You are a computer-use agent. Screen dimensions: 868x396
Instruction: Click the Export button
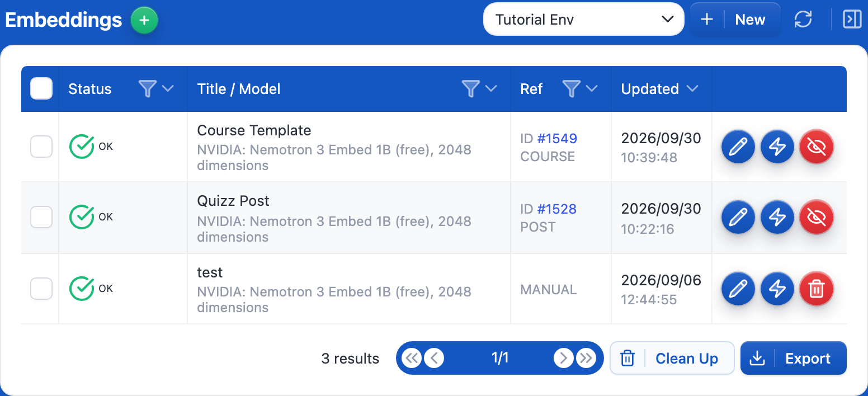[794, 358]
